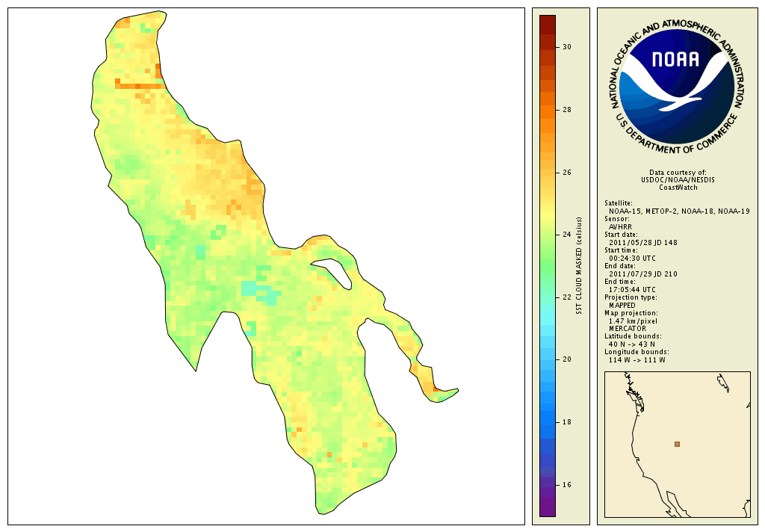Click longitude value '114 W -> 111 W'
Screen dimensions: 765x532
(x=637, y=360)
